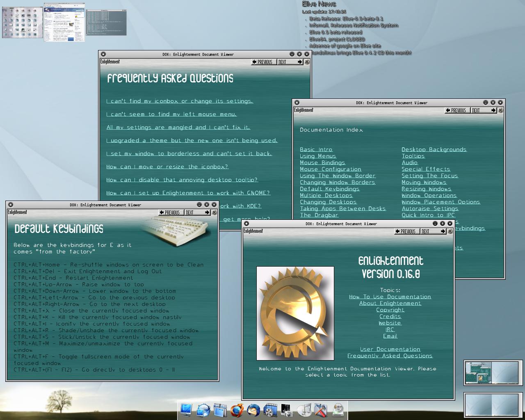Viewport: 525px width, 420px height.
Task: Open the Mouse Bindings index link
Action: click(322, 163)
